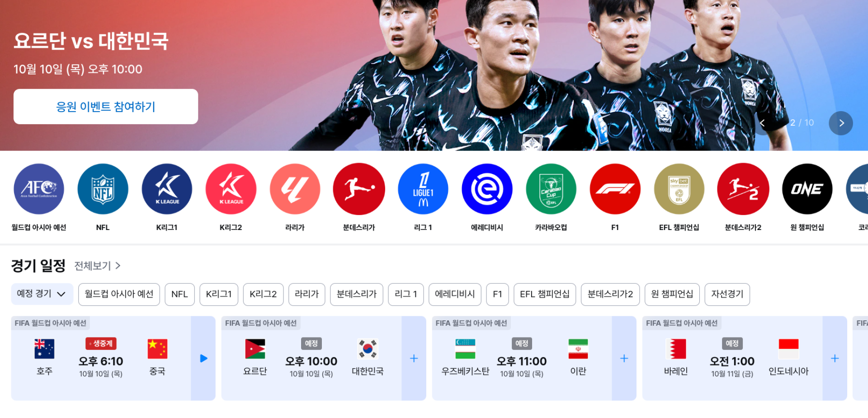Viewport: 868px width, 418px height.
Task: Open the 카라바오컵 league icon
Action: 551,189
